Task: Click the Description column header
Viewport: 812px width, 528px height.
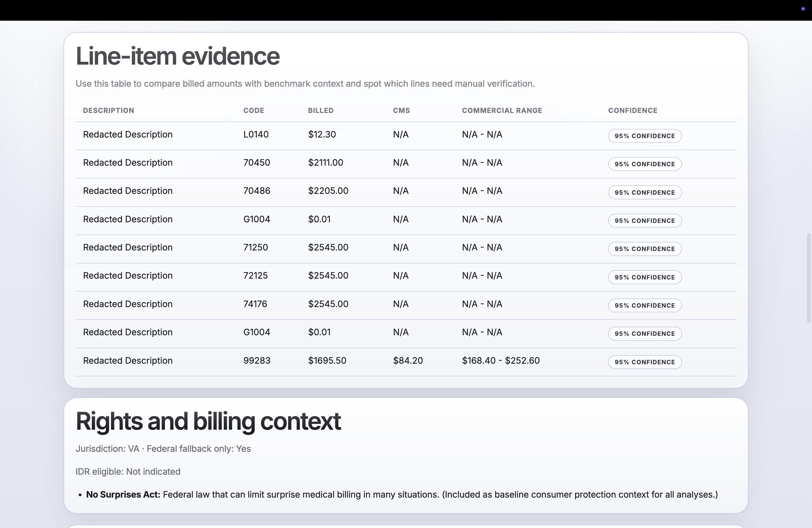Action: [x=109, y=110]
